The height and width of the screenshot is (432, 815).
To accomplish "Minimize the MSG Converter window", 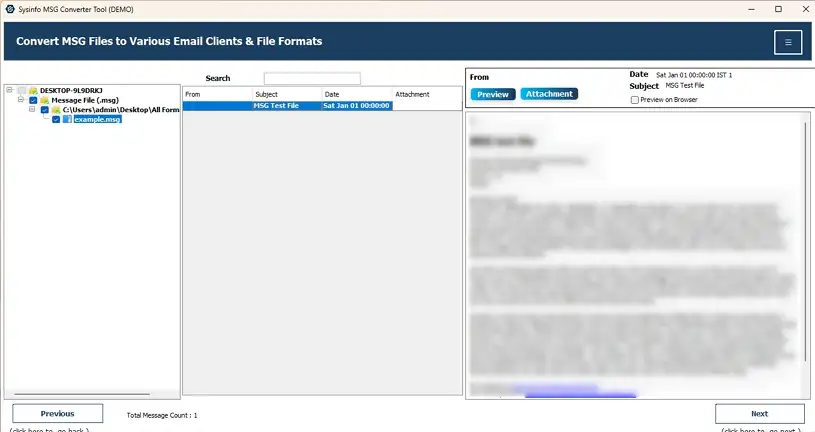I will [752, 9].
